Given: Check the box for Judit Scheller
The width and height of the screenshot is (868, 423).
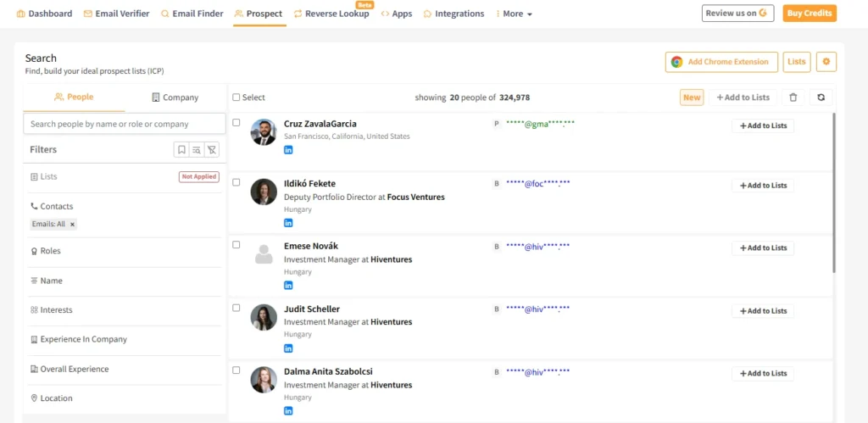Looking at the screenshot, I should (236, 308).
